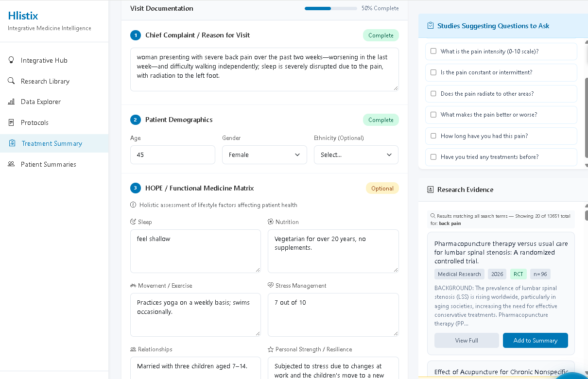Select Treatment Summary in the sidebar

pos(54,143)
